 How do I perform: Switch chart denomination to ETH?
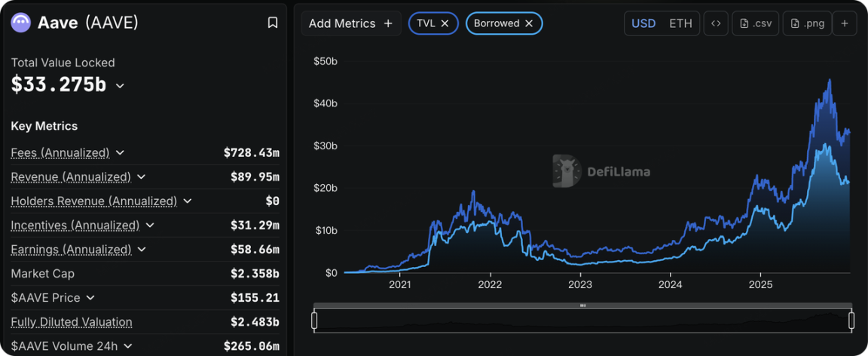pyautogui.click(x=680, y=23)
